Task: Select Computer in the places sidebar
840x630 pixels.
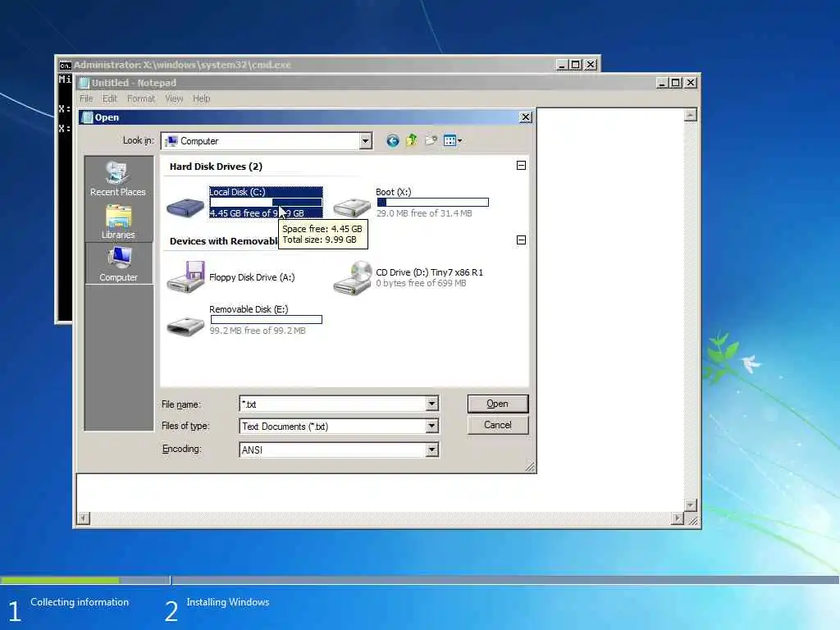Action: [x=118, y=264]
